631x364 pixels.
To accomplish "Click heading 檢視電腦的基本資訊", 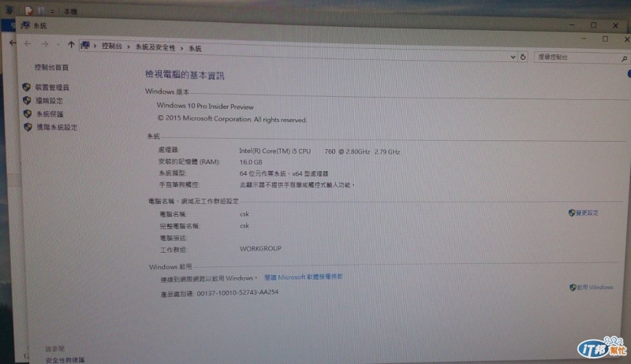I will pyautogui.click(x=185, y=75).
